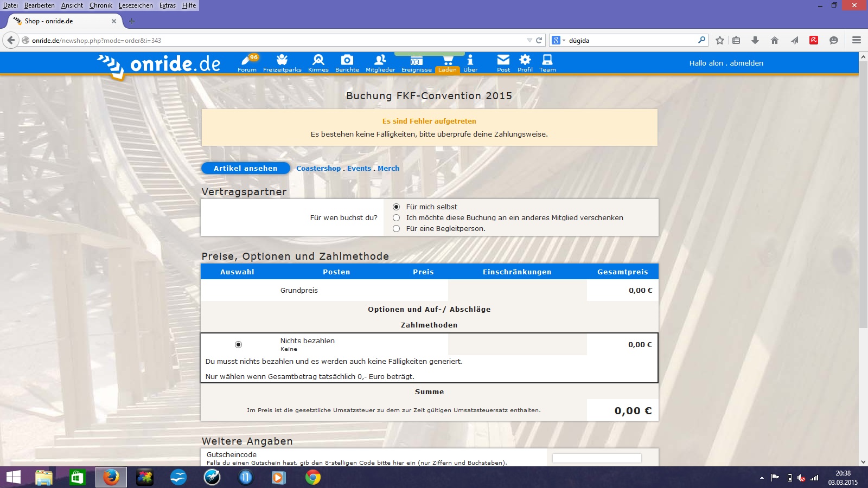Click the Gutscheincode input field
This screenshot has width=868, height=488.
click(597, 458)
